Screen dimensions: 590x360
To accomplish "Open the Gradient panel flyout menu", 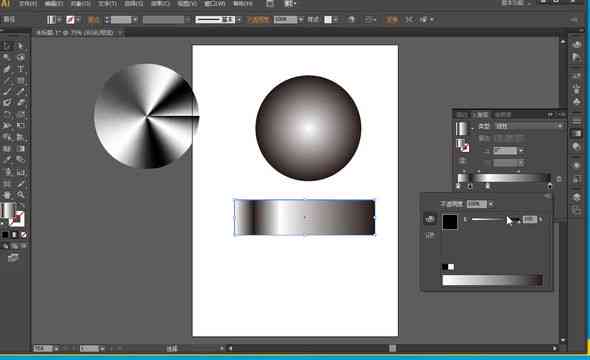I will pyautogui.click(x=562, y=114).
